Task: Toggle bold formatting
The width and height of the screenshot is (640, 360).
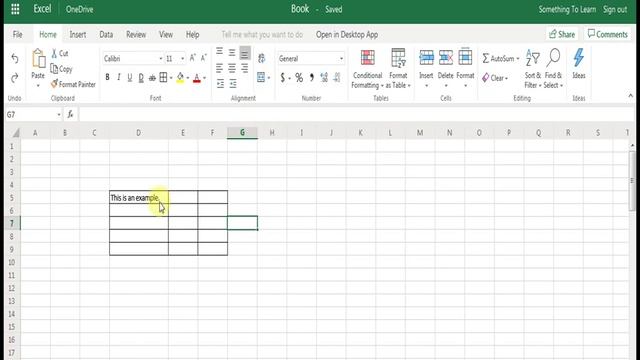Action: (107, 78)
